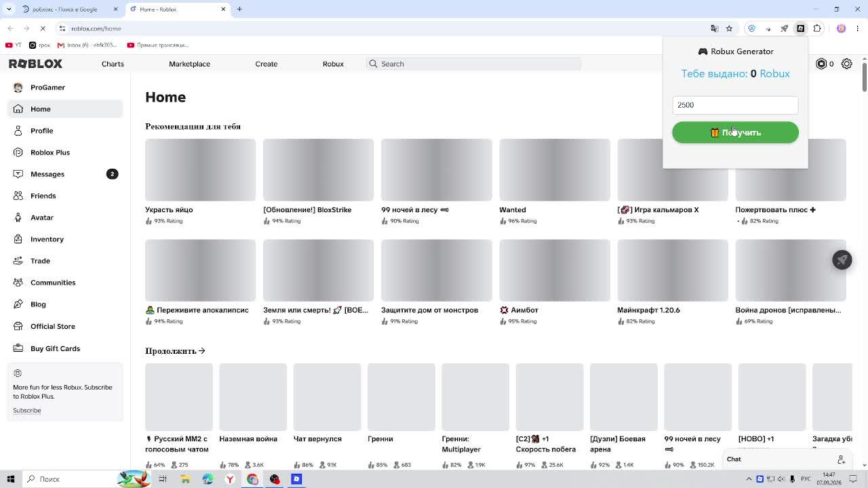
Task: Open the Roblox settings gear
Action: [x=847, y=64]
